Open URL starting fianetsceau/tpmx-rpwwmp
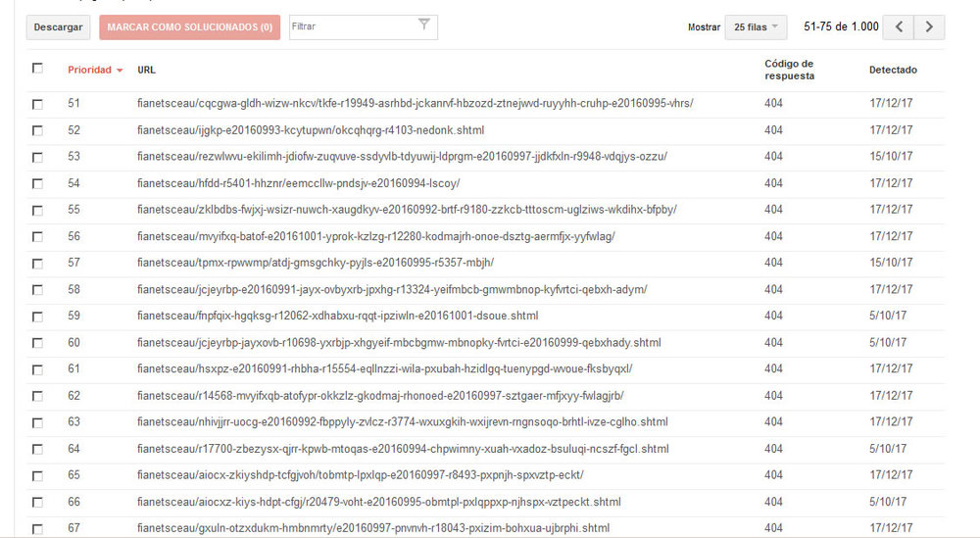Screen dimensions: 980x538 (315, 263)
